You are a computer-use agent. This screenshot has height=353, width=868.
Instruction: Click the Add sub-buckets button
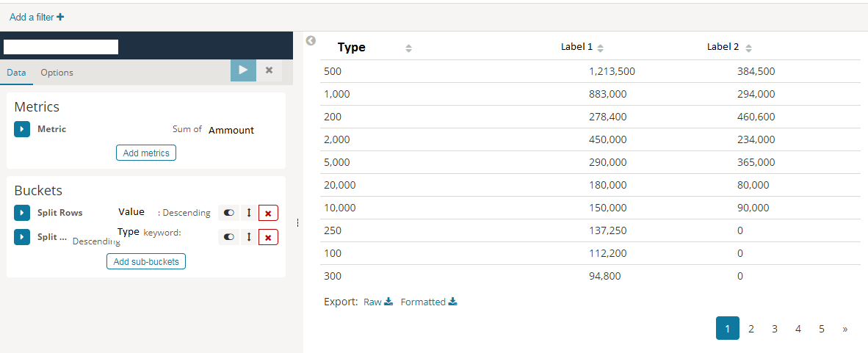pos(146,262)
